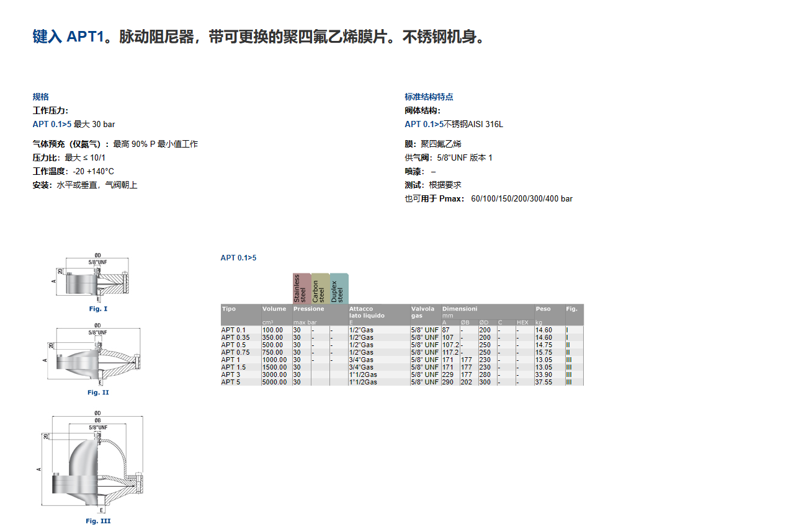Select the Peso column header
791x532 pixels.
[x=543, y=309]
